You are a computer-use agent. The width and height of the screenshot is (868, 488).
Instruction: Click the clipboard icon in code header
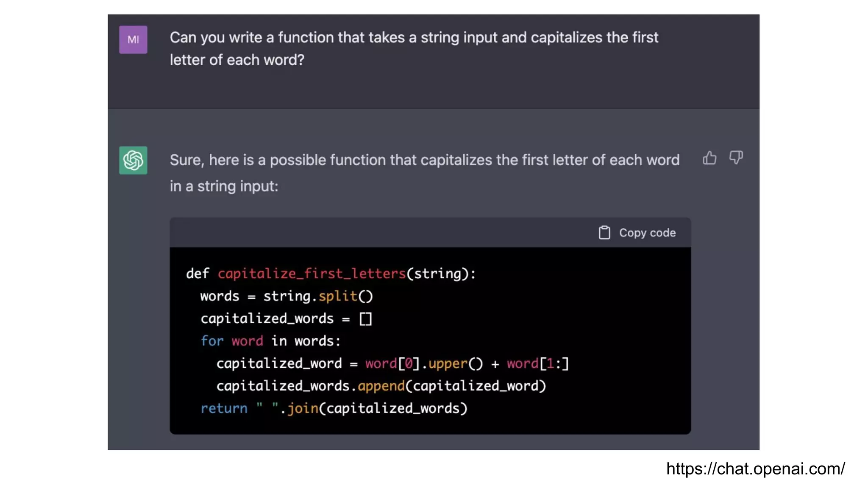tap(604, 233)
